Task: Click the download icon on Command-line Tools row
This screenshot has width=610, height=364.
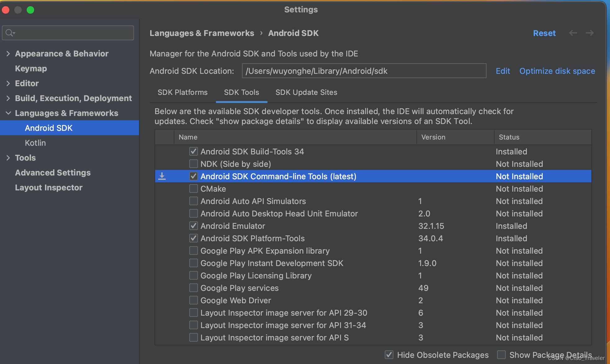Action: pyautogui.click(x=162, y=176)
